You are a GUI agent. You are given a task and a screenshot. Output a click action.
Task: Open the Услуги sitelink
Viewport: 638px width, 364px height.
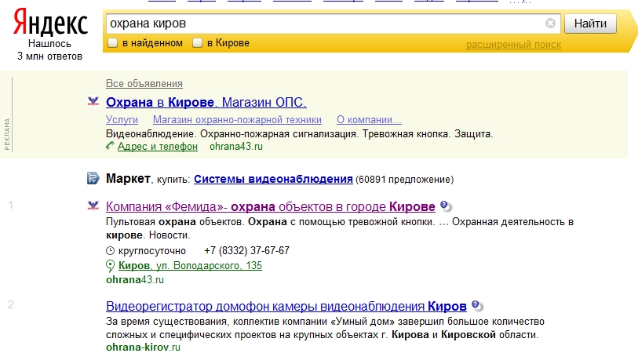(x=122, y=119)
